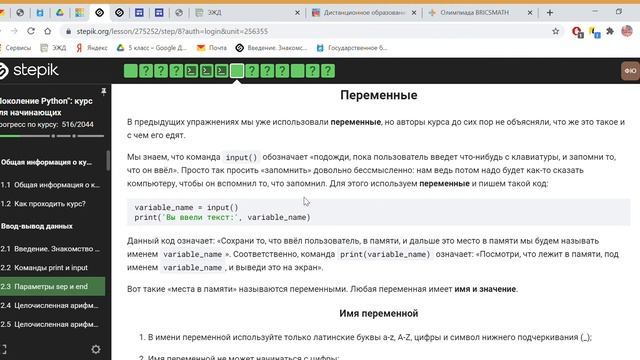Open the second step, first question-mark square
The image size is (640, 360).
coord(146,71)
